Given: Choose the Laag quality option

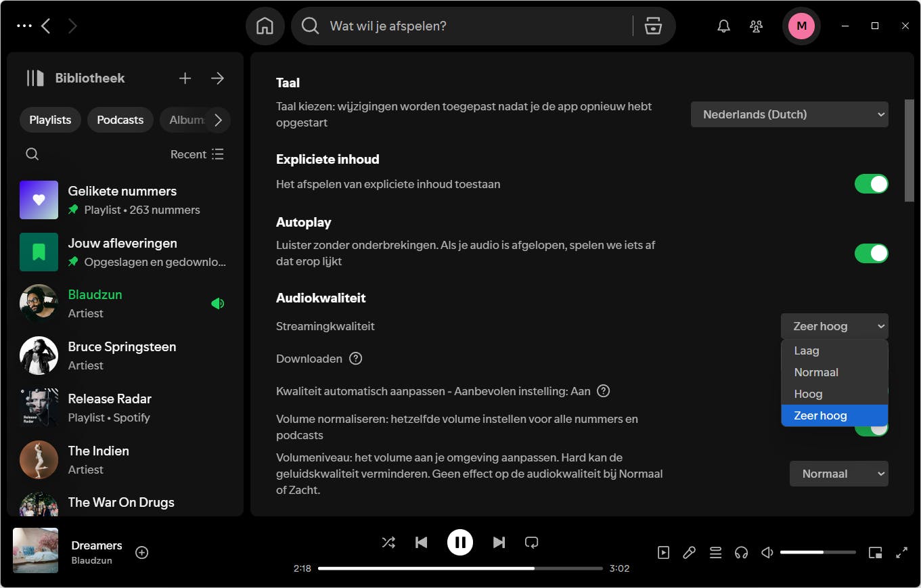Looking at the screenshot, I should (806, 350).
